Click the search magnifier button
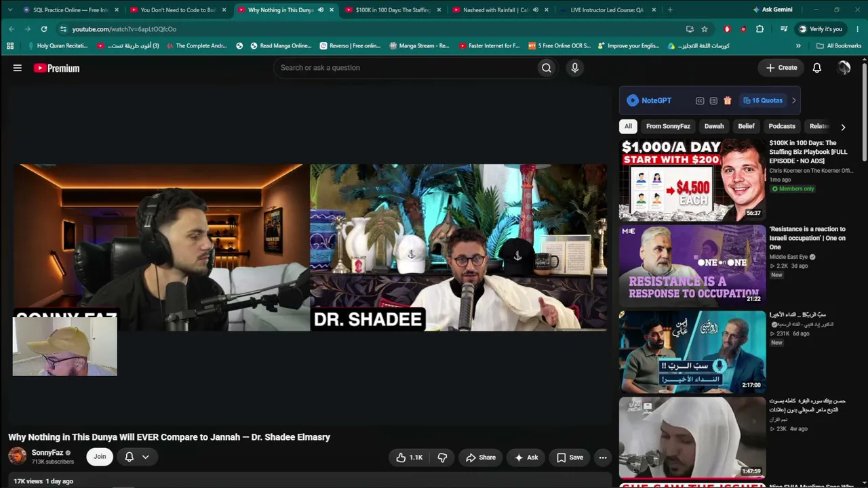The height and width of the screenshot is (488, 868). [x=547, y=68]
